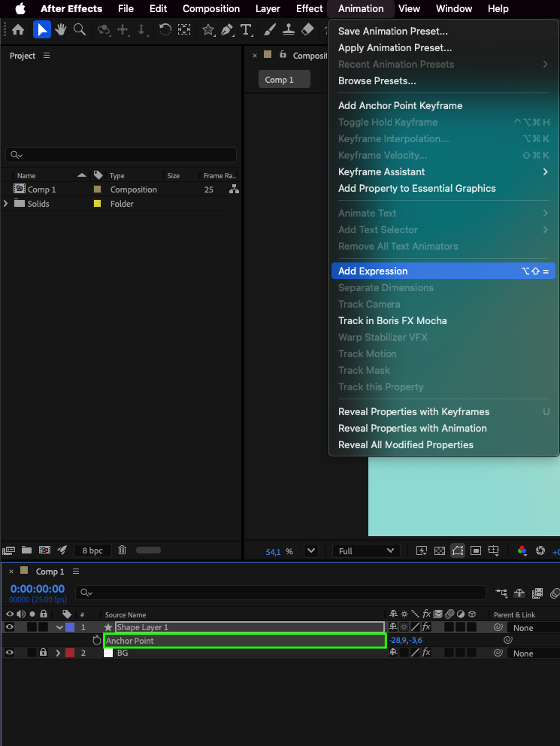The height and width of the screenshot is (746, 560).
Task: Select the Zoom magnifier tool
Action: 80,30
